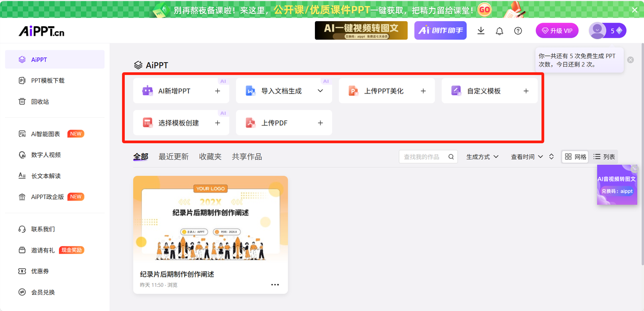
Task: Click the 自定义模板 icon
Action: [456, 91]
